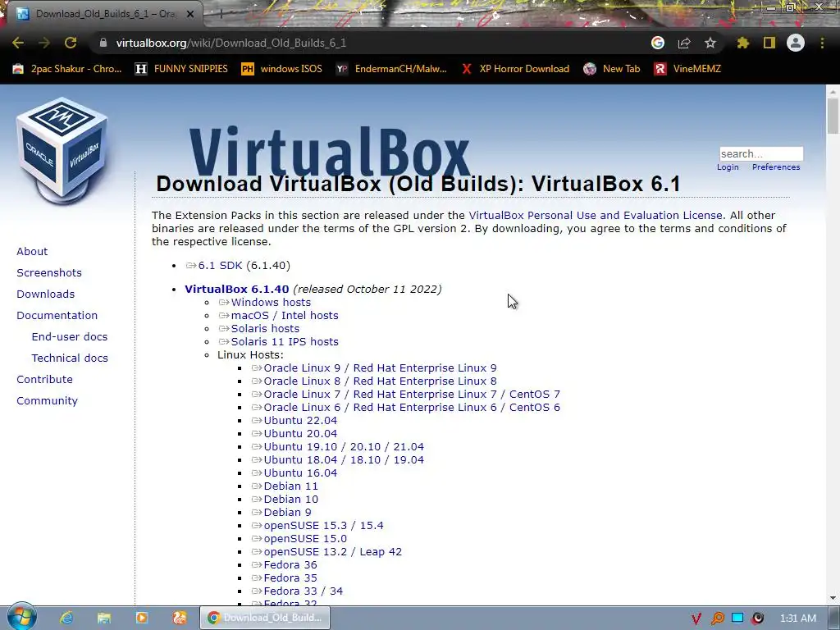
Task: Open Google icon in address bar
Action: [x=658, y=43]
